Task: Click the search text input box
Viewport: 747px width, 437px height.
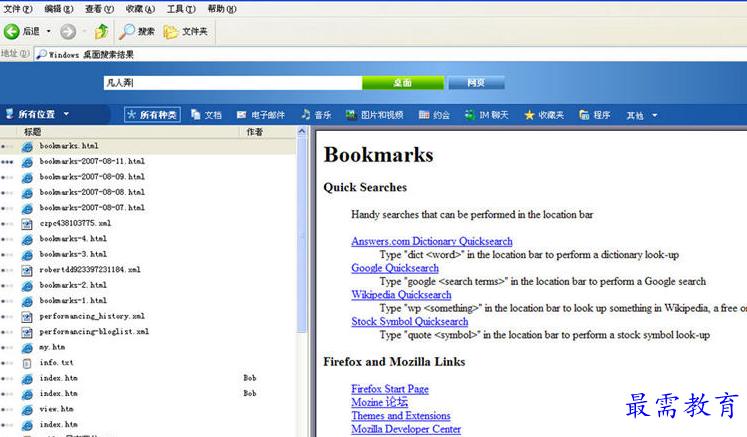Action: pos(233,83)
